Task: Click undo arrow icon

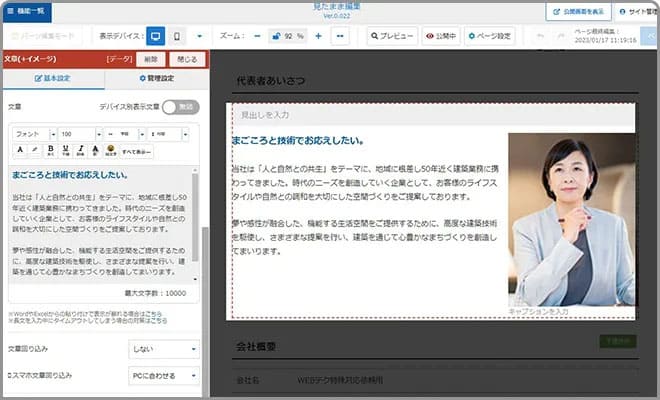Action: [540, 36]
